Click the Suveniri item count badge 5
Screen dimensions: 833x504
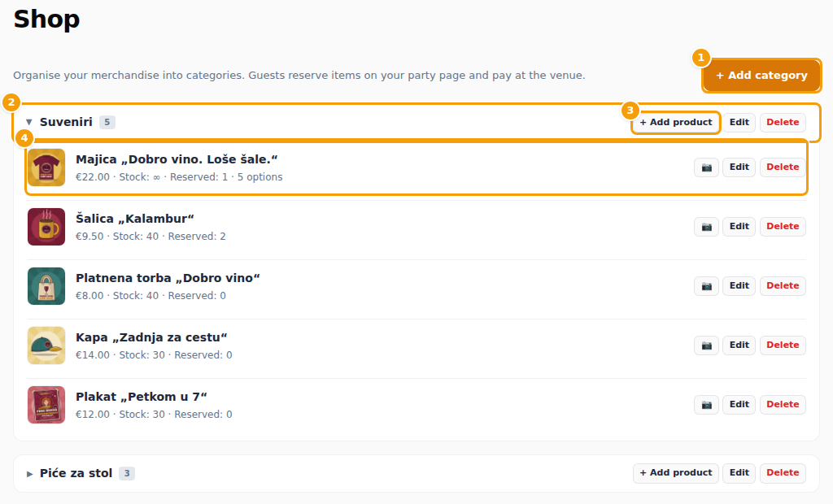click(107, 122)
